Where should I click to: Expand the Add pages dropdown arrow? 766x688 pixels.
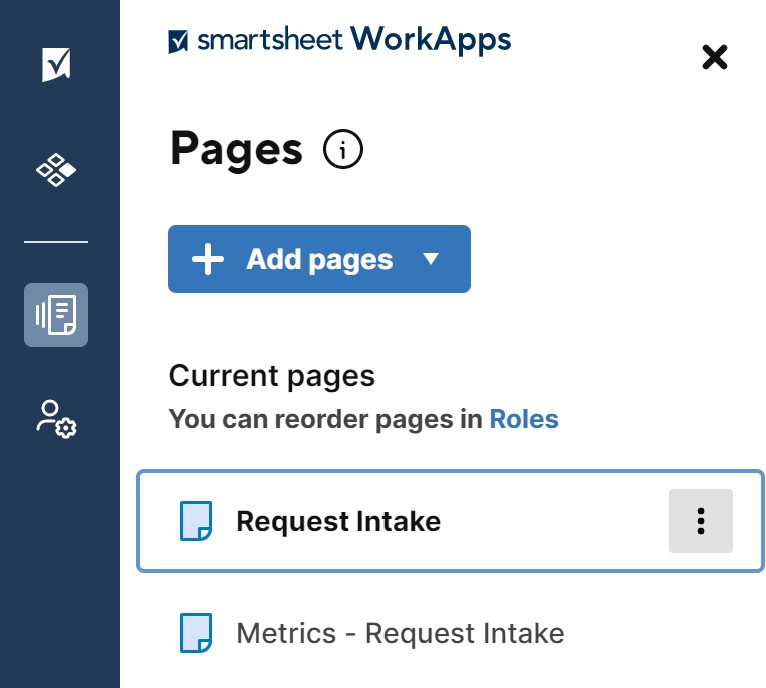[x=431, y=258]
